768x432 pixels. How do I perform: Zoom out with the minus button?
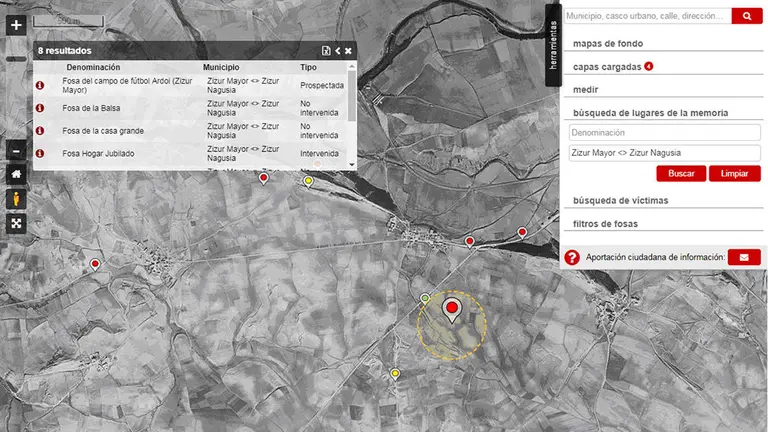click(16, 151)
